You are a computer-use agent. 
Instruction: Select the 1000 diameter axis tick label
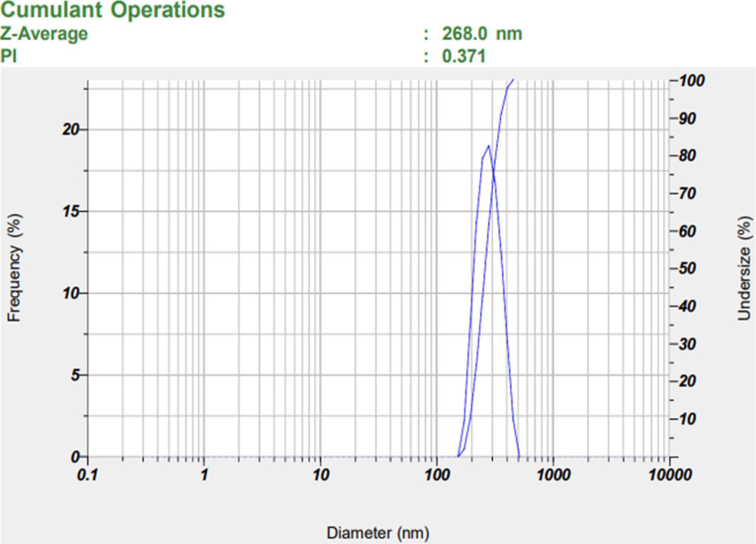[x=553, y=475]
